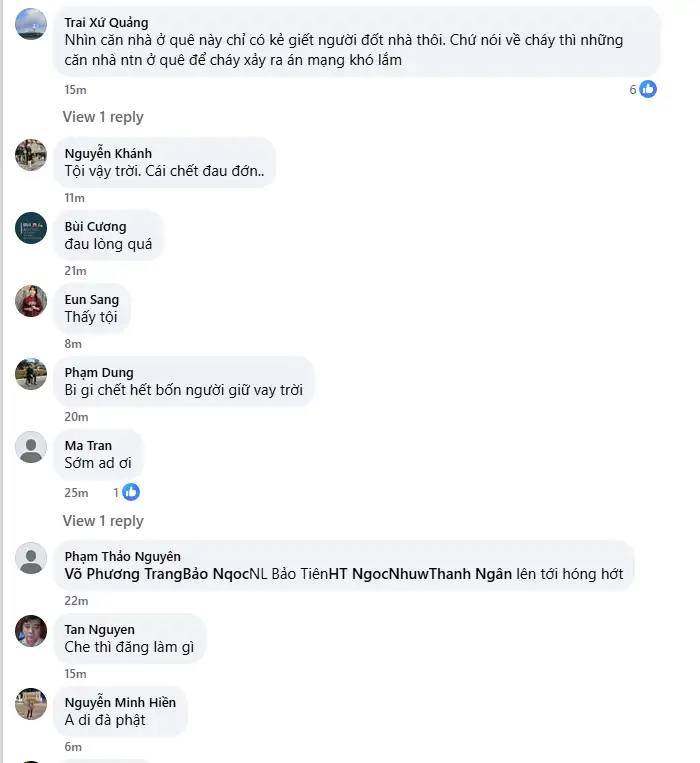The width and height of the screenshot is (700, 763).
Task: Click Phạm Dung's avatar image
Action: tap(31, 374)
